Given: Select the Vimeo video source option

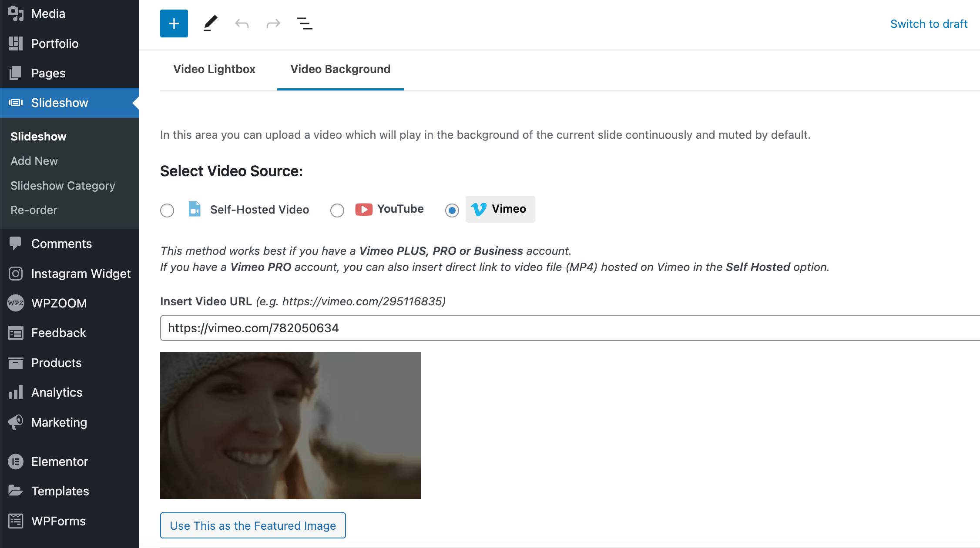Looking at the screenshot, I should coord(451,210).
